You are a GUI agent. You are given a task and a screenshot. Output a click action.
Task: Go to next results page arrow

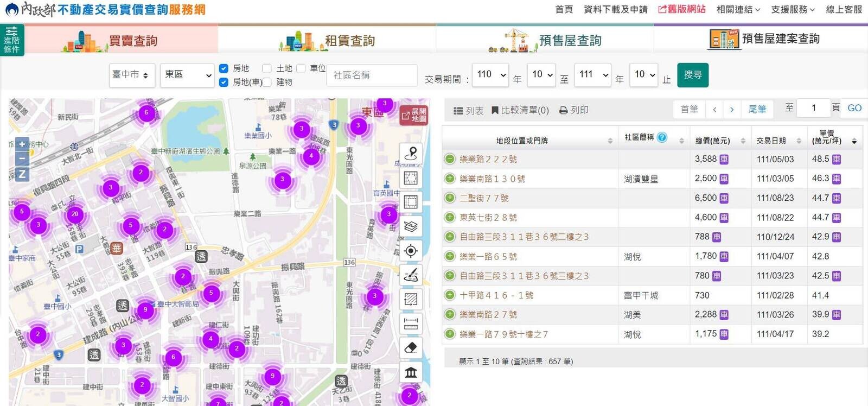pos(732,109)
